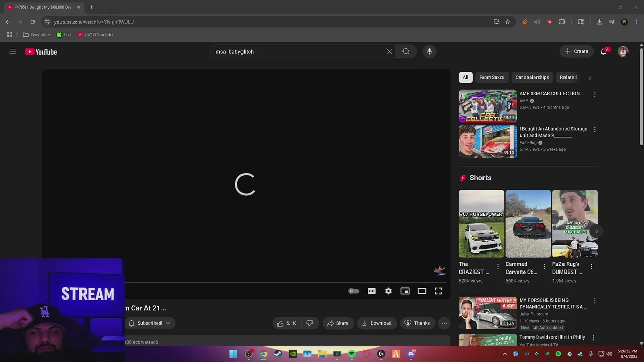Open 707 Horsepower short thumbnail
The image size is (644, 362).
[x=481, y=224]
